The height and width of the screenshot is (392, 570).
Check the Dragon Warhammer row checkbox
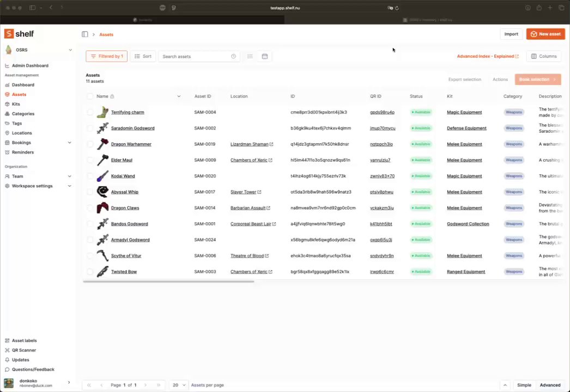pyautogui.click(x=90, y=144)
